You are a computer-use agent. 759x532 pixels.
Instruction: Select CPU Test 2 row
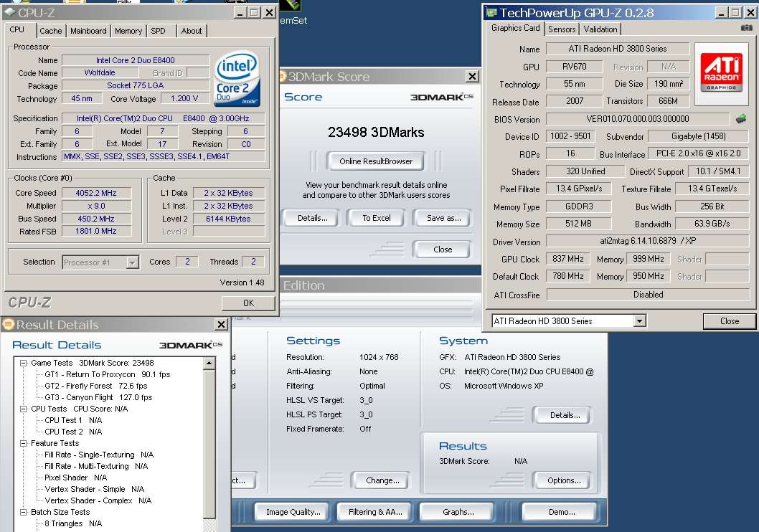click(x=73, y=432)
